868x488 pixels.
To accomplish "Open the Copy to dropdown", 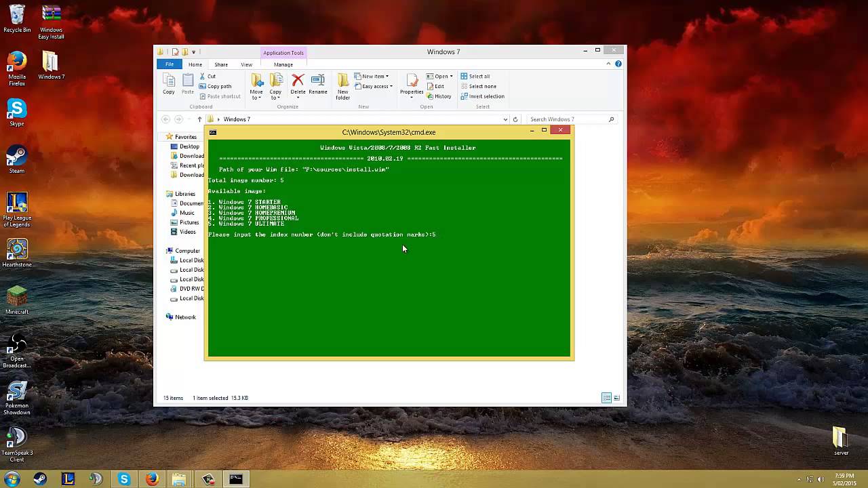I will [x=275, y=87].
